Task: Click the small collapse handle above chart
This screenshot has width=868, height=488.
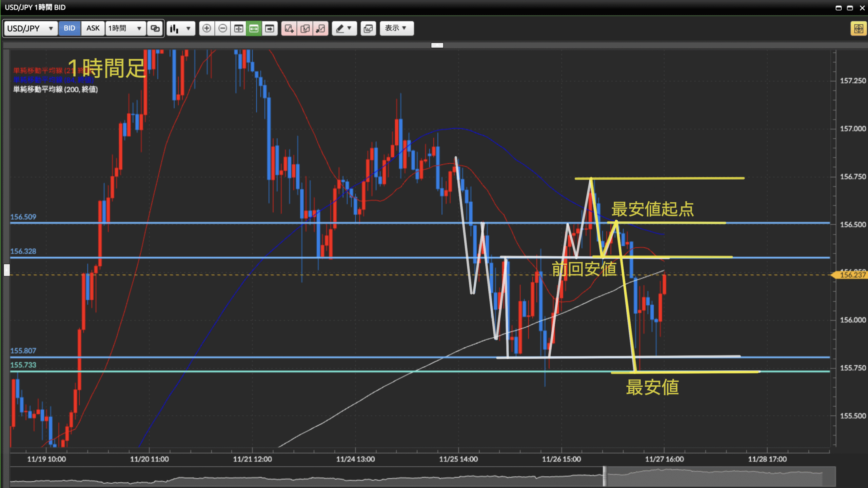Action: click(437, 45)
